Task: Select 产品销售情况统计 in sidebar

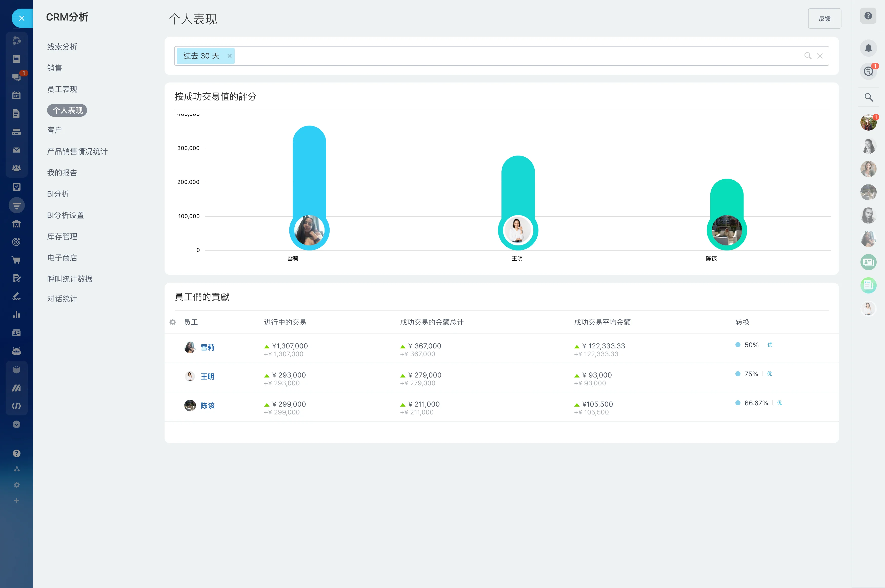Action: [77, 152]
